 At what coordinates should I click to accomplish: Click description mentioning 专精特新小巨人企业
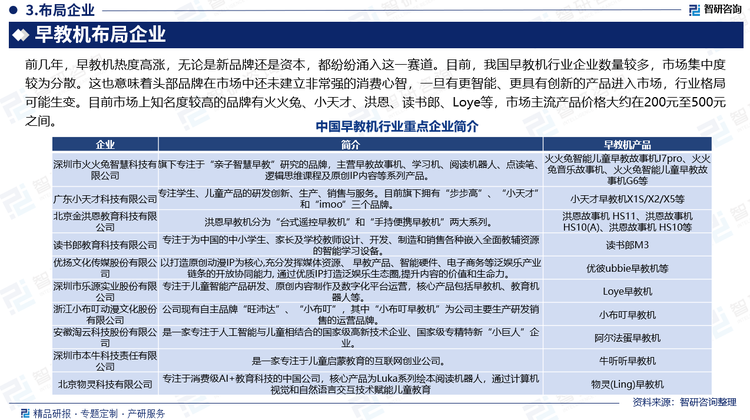point(351,337)
